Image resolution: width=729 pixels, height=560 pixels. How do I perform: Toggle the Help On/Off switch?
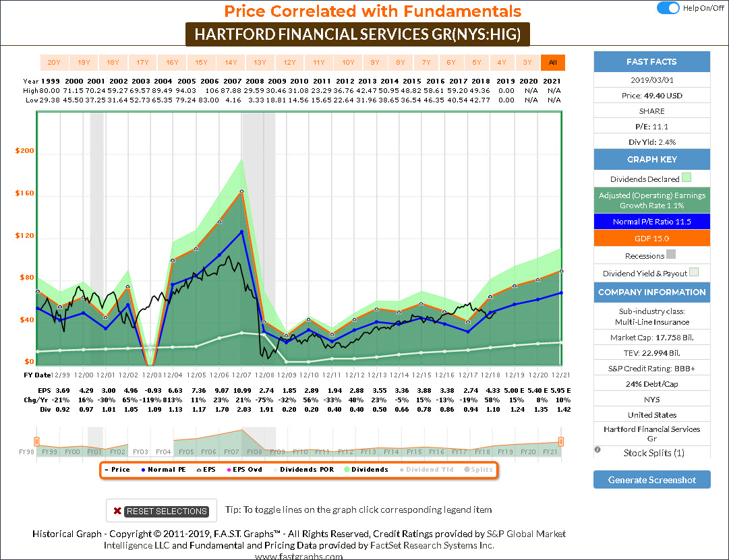(668, 8)
